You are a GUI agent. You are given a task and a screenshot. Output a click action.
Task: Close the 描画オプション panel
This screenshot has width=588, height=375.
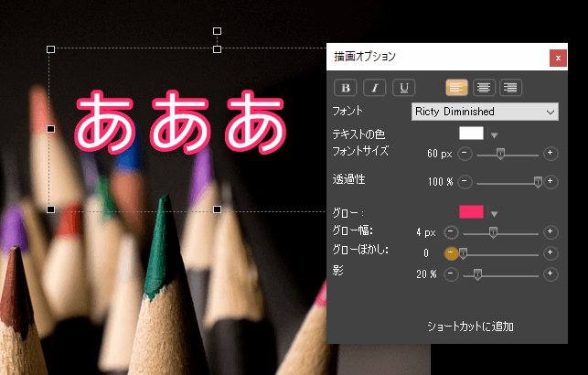tap(558, 59)
